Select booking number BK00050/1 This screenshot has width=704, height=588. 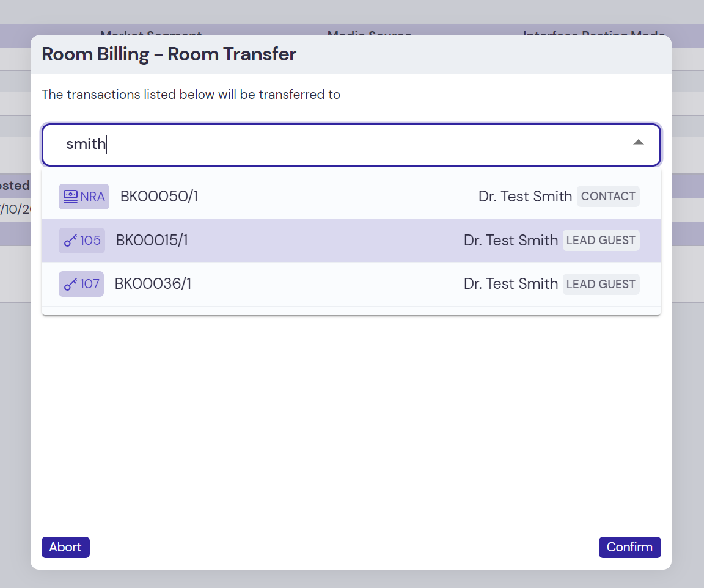159,197
